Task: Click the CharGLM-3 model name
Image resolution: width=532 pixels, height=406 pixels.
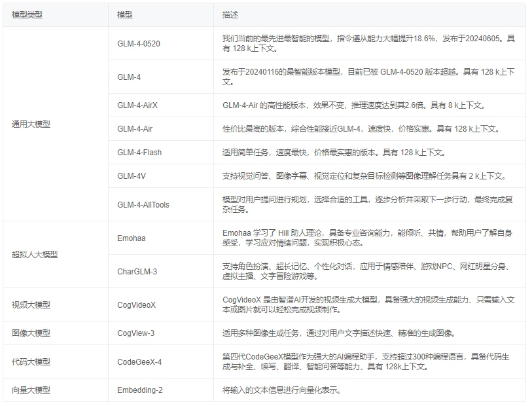Action: (137, 272)
